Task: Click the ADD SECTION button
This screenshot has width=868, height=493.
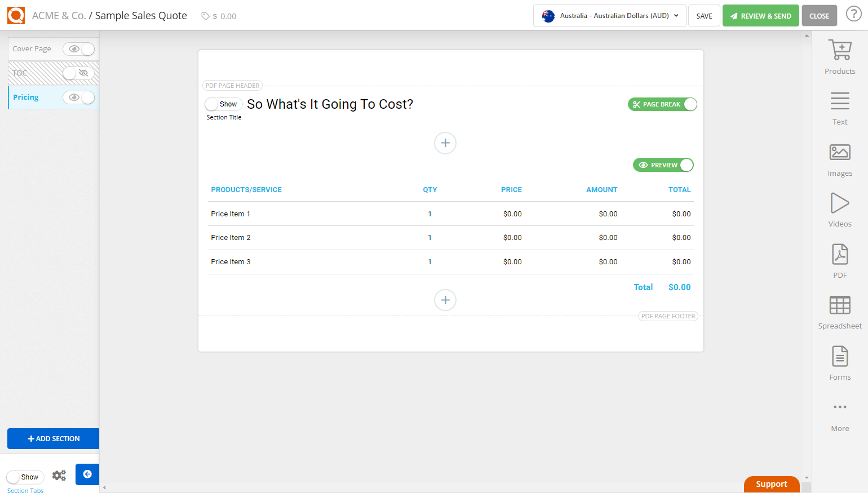Action: [53, 438]
